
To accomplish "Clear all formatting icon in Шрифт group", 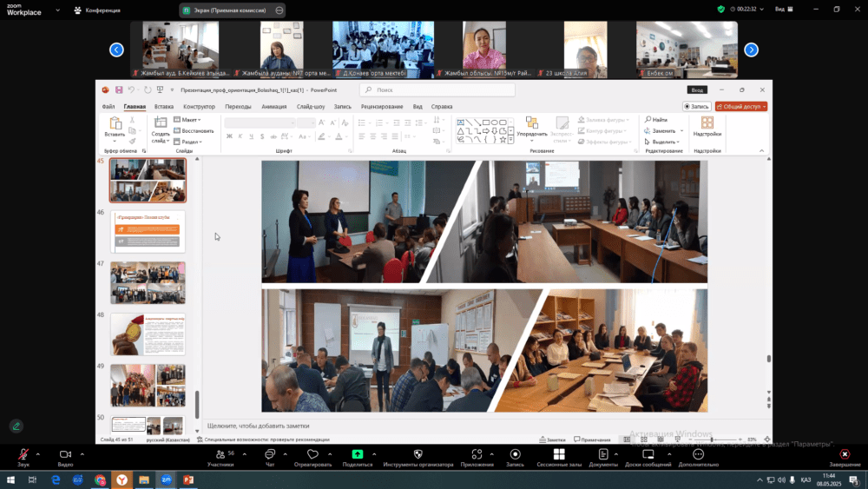I will click(x=345, y=122).
